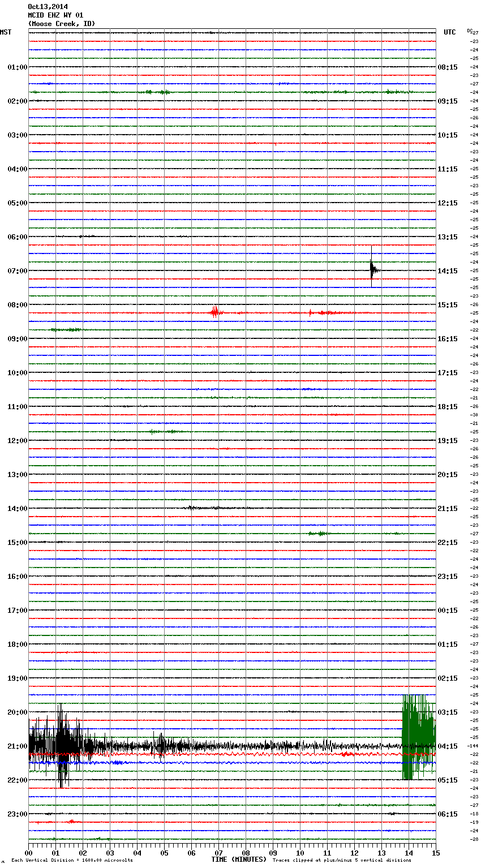Image resolution: width=481 pixels, height=868 pixels.
Task: Click the green clipped burst near 20:00 MST
Action: [419, 736]
